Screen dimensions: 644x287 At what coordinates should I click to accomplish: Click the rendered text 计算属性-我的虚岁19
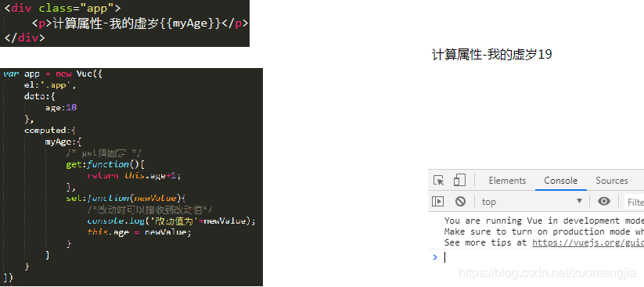click(x=492, y=55)
